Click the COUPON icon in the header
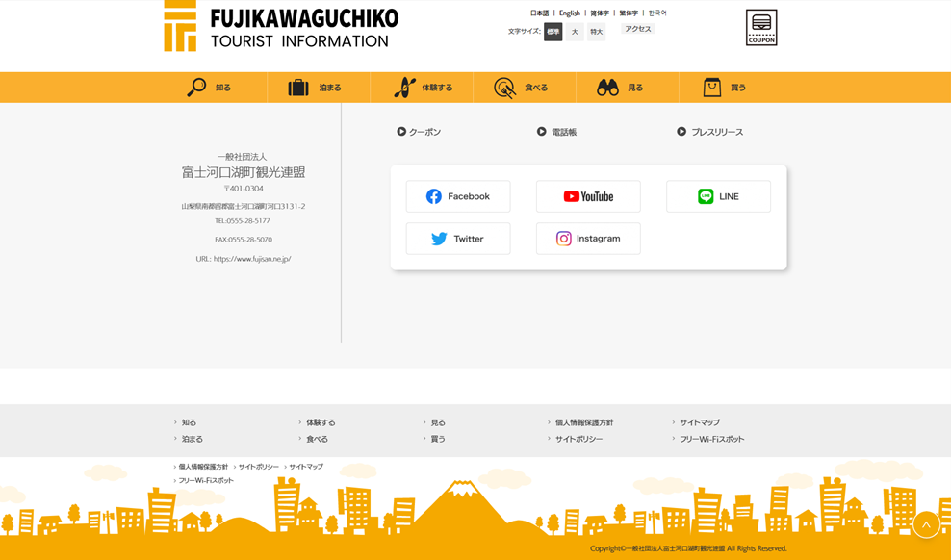This screenshot has height=560, width=951. [760, 28]
